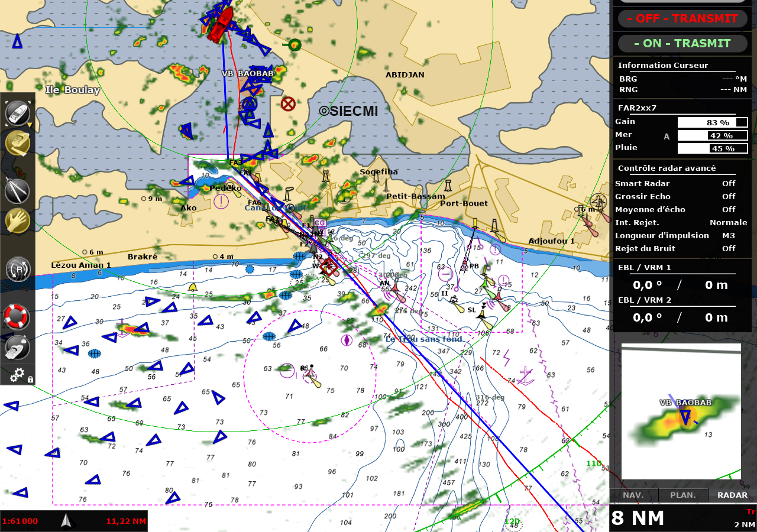This screenshot has height=532, width=757.
Task: Click the north-up arrow indicator
Action: [67, 521]
